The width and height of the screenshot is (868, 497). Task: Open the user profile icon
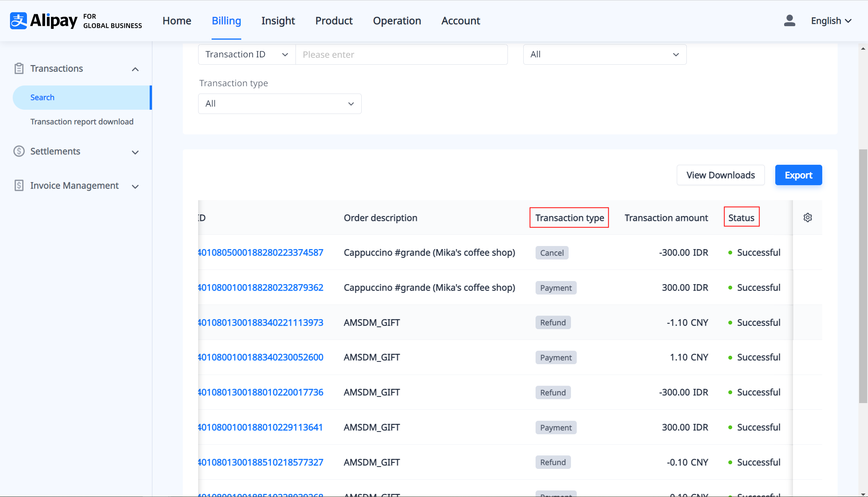[789, 21]
